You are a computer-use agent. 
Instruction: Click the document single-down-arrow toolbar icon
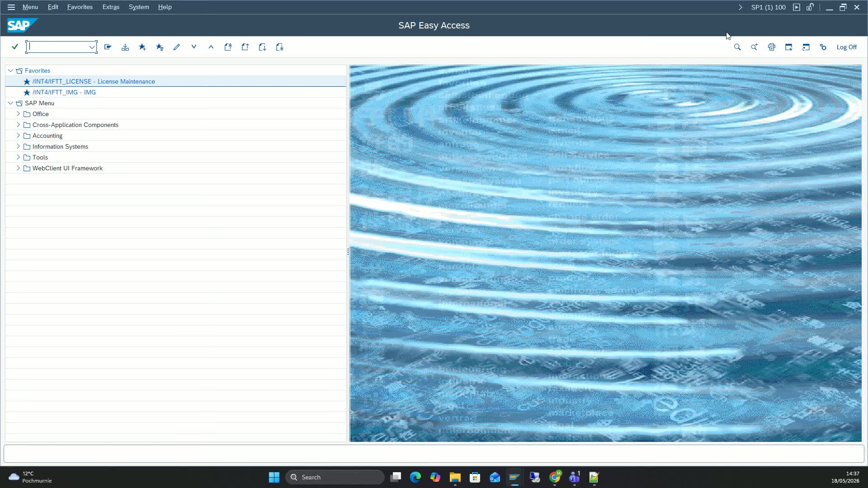pos(263,47)
